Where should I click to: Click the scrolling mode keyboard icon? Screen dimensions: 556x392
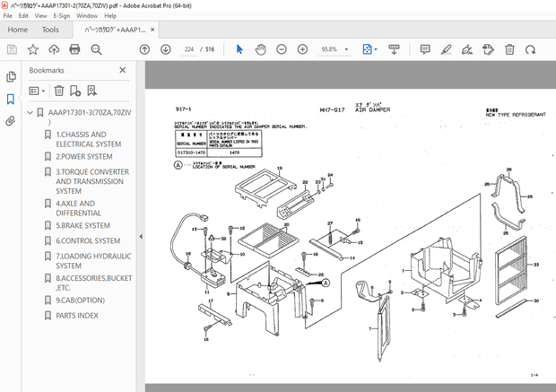394,49
